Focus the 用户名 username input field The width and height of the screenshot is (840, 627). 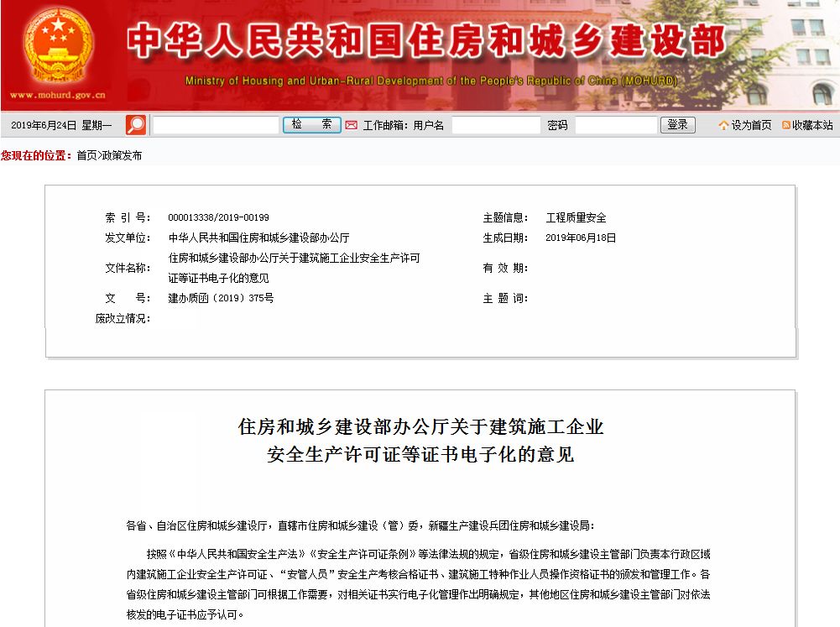tap(496, 125)
